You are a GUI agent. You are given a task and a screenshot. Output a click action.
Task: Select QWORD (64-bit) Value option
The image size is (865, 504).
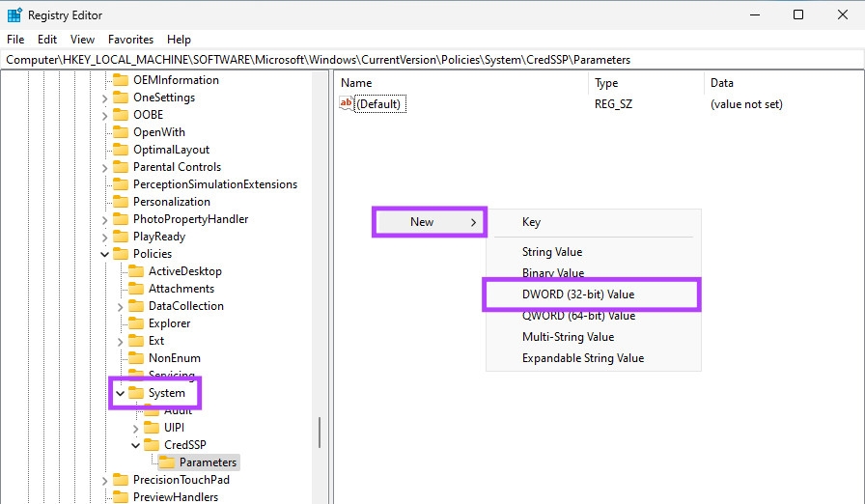pyautogui.click(x=594, y=316)
